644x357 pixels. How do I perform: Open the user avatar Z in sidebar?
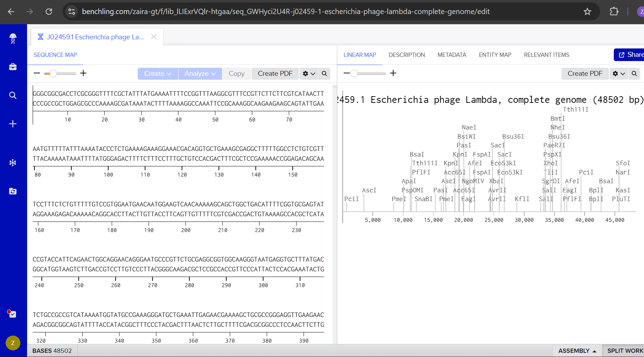point(13,343)
